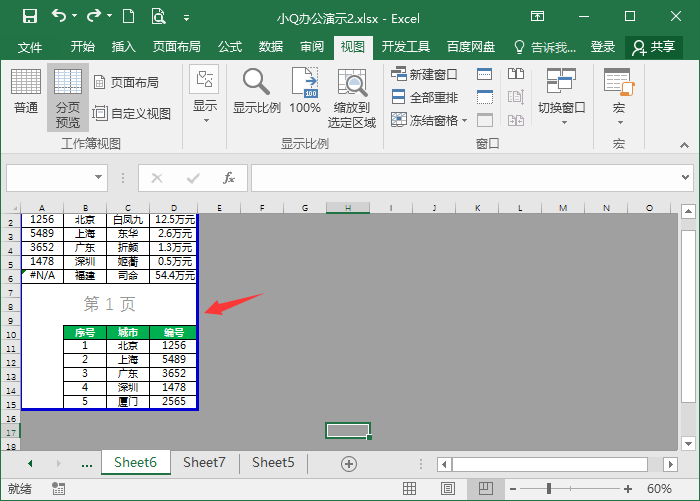
Task: Click the previous sheet navigation arrow
Action: tap(30, 463)
